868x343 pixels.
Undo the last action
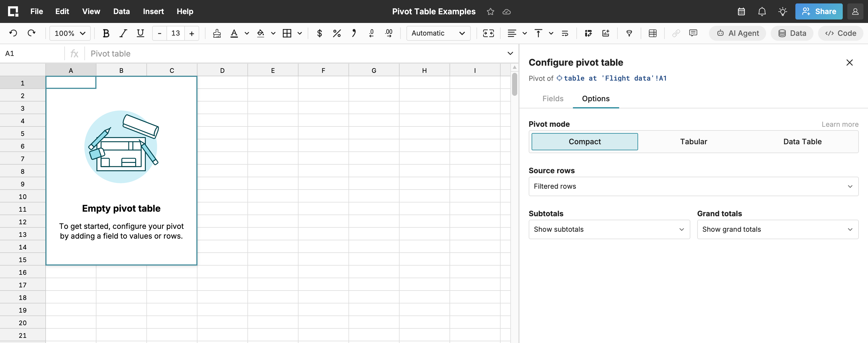[x=13, y=33]
